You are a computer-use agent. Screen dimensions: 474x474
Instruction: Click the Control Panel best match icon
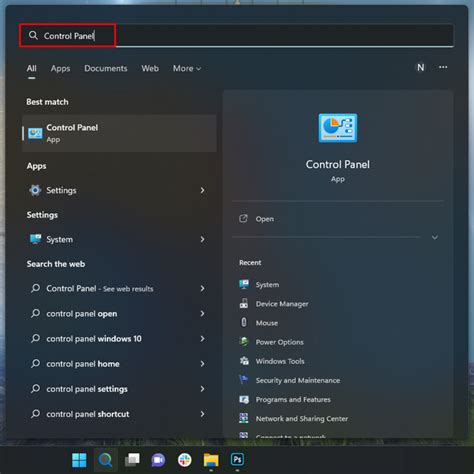pyautogui.click(x=35, y=133)
